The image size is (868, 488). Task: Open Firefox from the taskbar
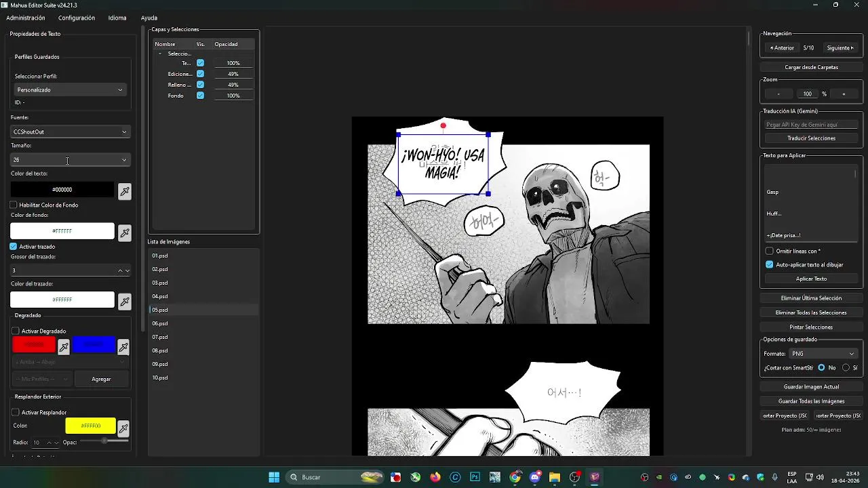click(x=435, y=477)
